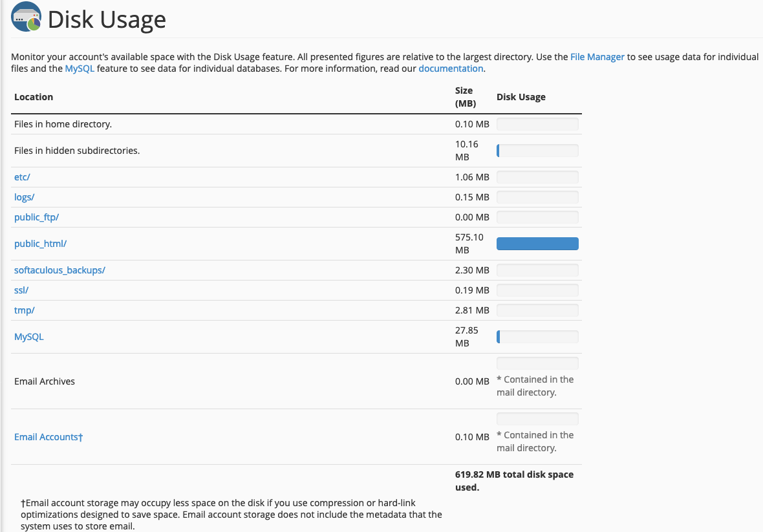Open the etc/ directory
The image size is (763, 532).
pyautogui.click(x=22, y=177)
